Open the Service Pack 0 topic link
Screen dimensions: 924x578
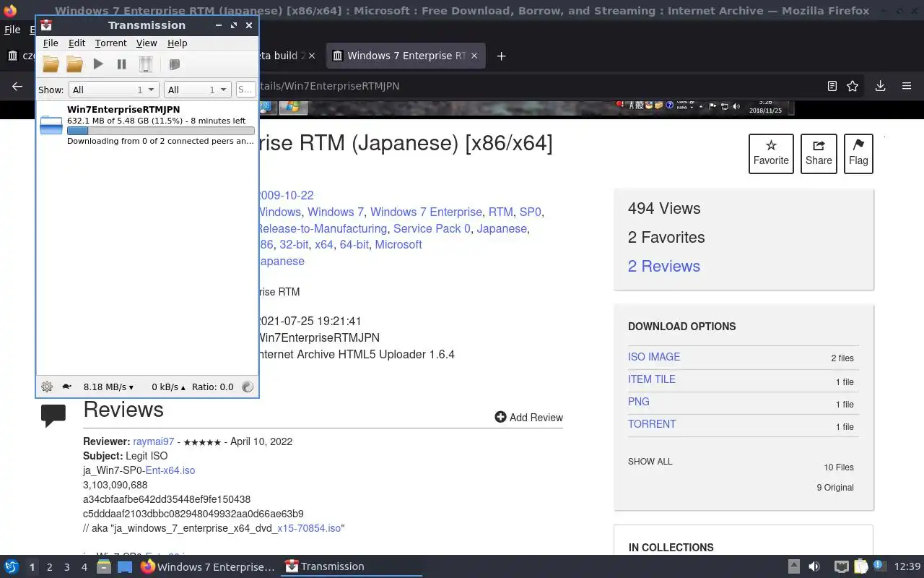click(x=432, y=228)
